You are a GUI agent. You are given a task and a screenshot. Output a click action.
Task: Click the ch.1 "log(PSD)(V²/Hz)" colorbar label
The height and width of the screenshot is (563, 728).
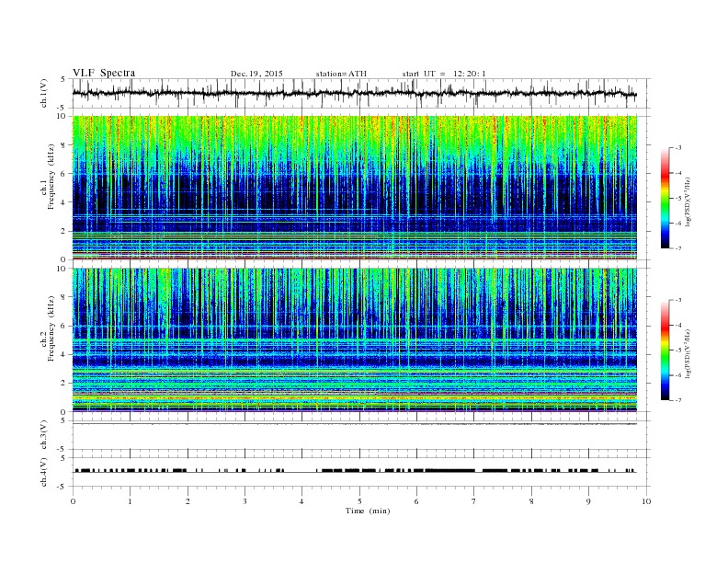(688, 202)
